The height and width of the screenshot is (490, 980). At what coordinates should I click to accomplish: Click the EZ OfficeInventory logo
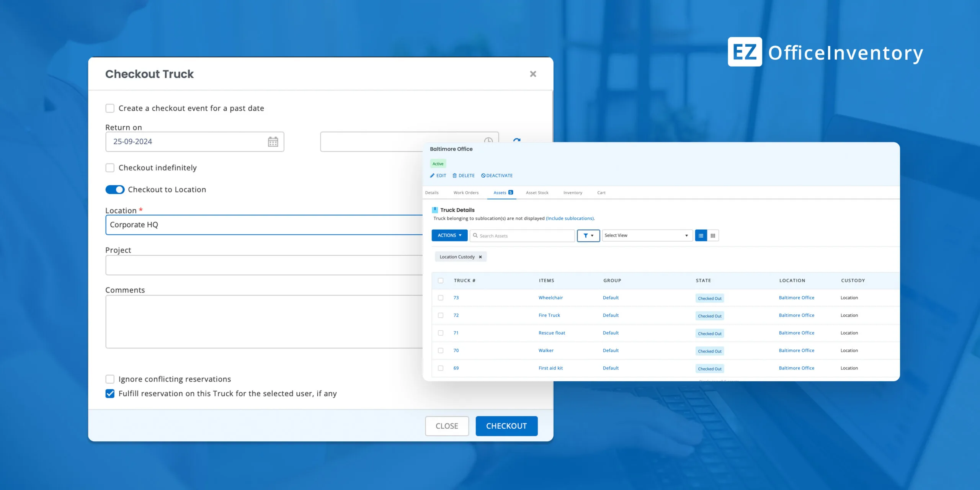click(x=825, y=52)
